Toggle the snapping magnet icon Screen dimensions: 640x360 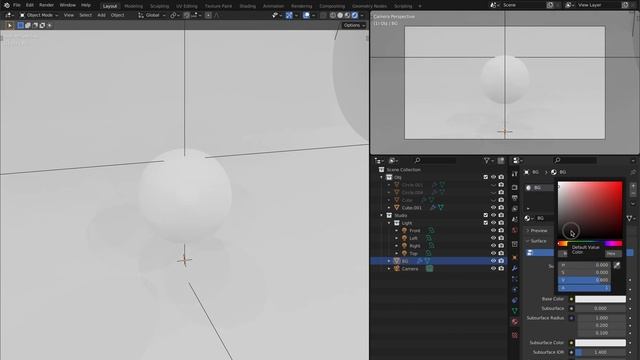pos(187,15)
